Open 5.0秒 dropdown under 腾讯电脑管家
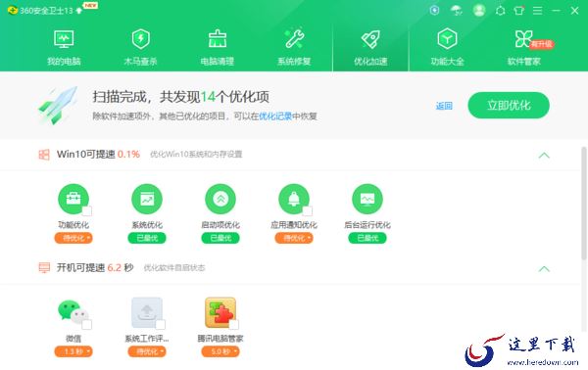The width and height of the screenshot is (588, 370). [x=220, y=351]
